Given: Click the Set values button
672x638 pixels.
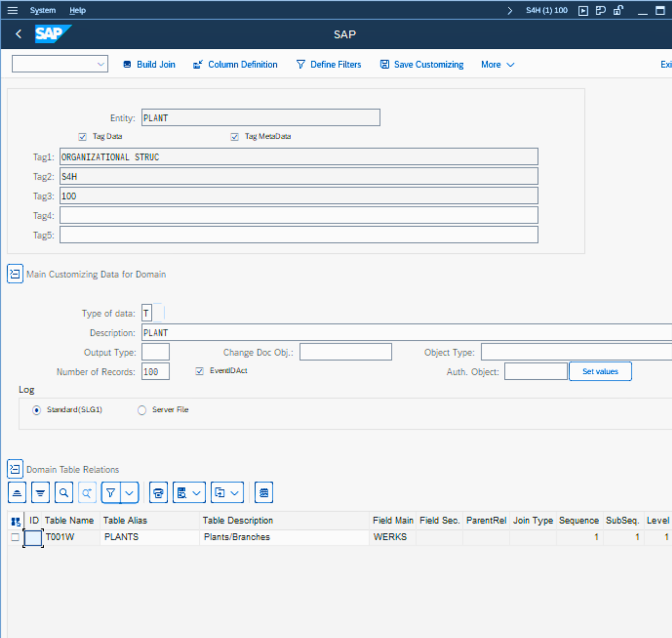Looking at the screenshot, I should click(x=600, y=371).
